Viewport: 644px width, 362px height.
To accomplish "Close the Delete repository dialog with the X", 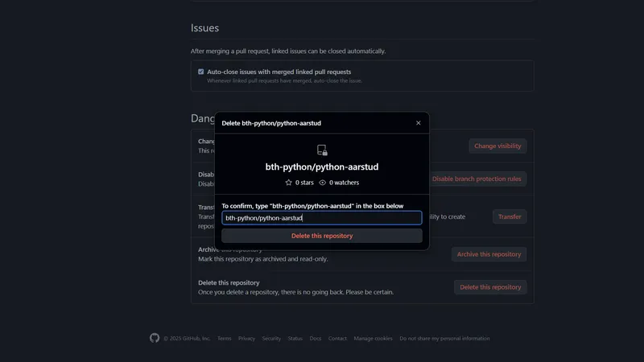I will [x=418, y=123].
